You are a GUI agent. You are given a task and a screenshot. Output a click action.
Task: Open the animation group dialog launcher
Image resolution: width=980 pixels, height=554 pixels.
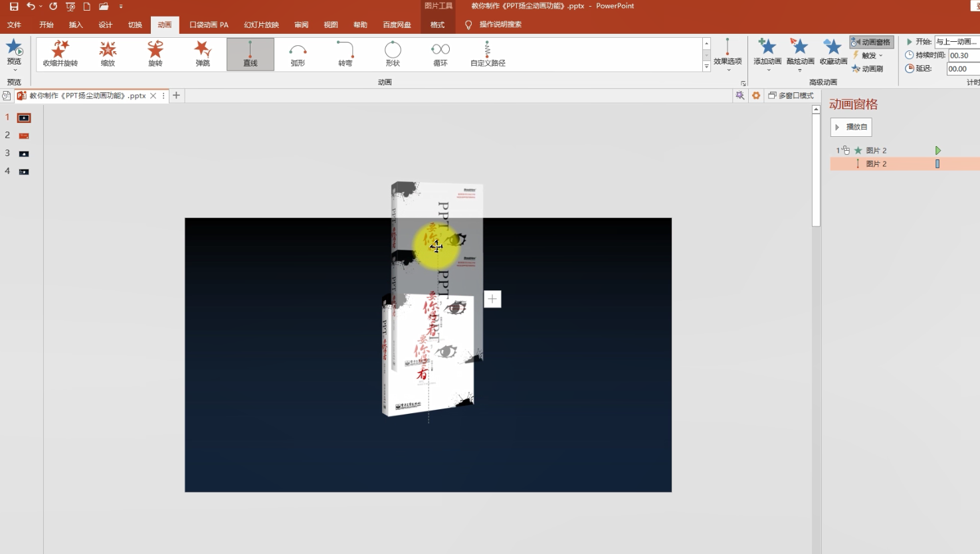(743, 83)
